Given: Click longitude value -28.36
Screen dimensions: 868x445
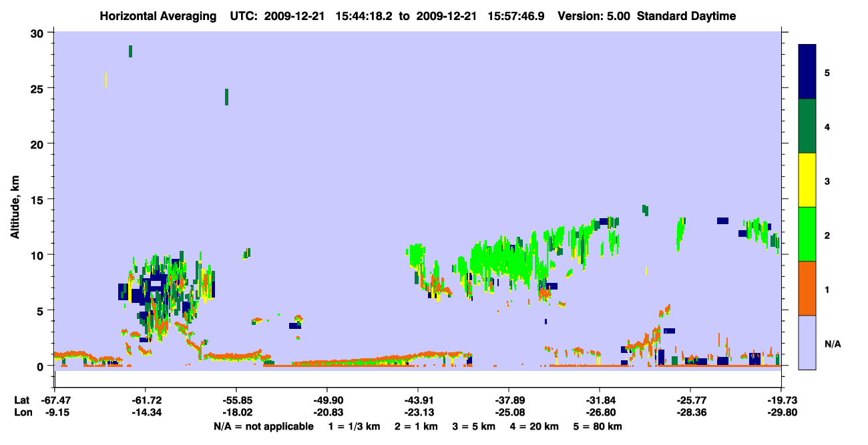Looking at the screenshot, I should click(690, 412).
